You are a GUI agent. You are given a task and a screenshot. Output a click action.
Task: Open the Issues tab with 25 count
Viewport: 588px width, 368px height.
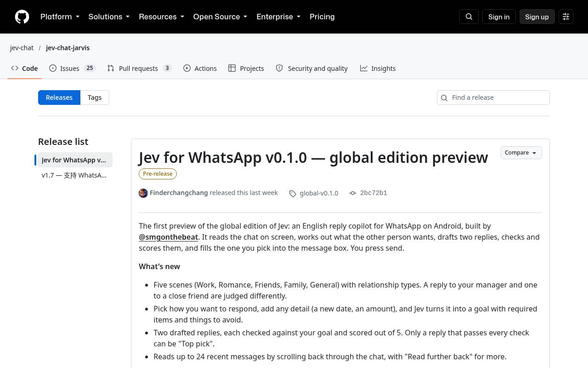tap(72, 68)
